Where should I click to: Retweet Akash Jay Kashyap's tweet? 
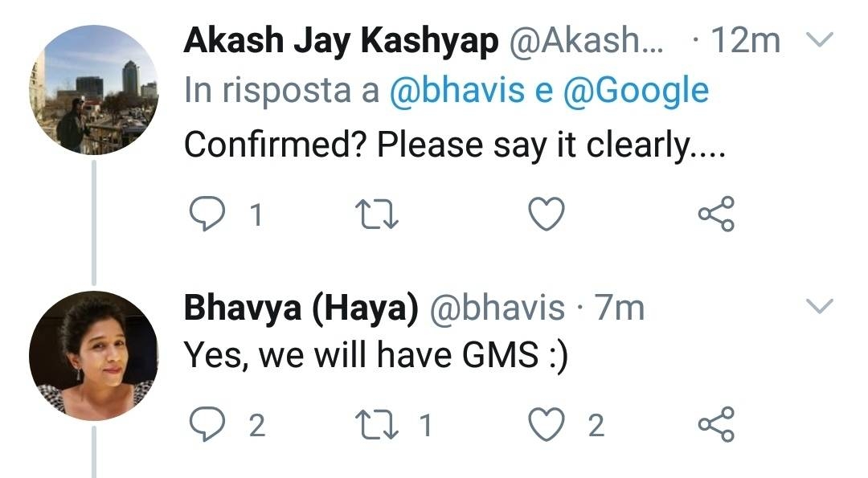pyautogui.click(x=377, y=214)
